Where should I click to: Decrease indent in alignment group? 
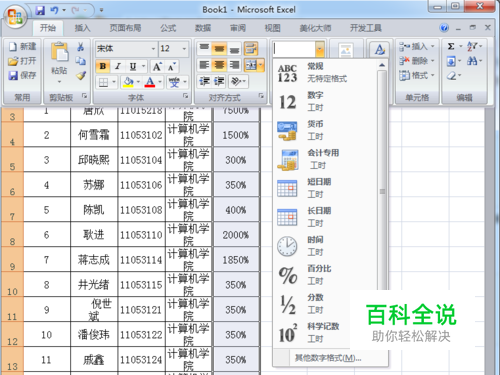204,81
